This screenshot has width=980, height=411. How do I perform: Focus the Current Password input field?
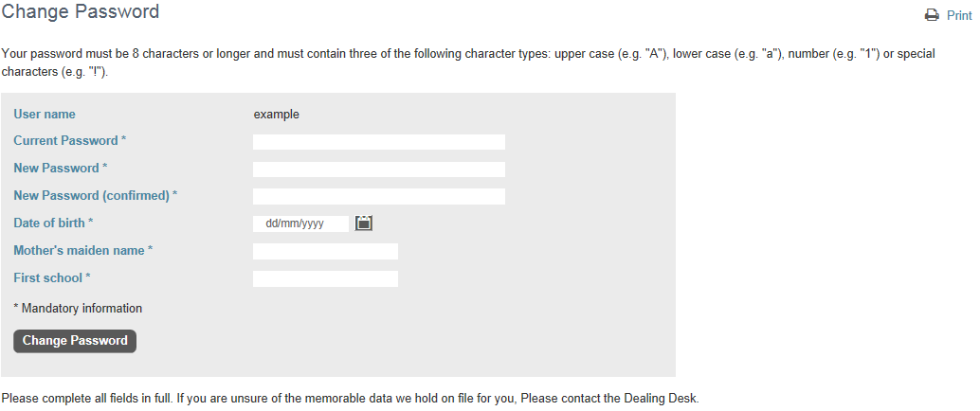[379, 142]
